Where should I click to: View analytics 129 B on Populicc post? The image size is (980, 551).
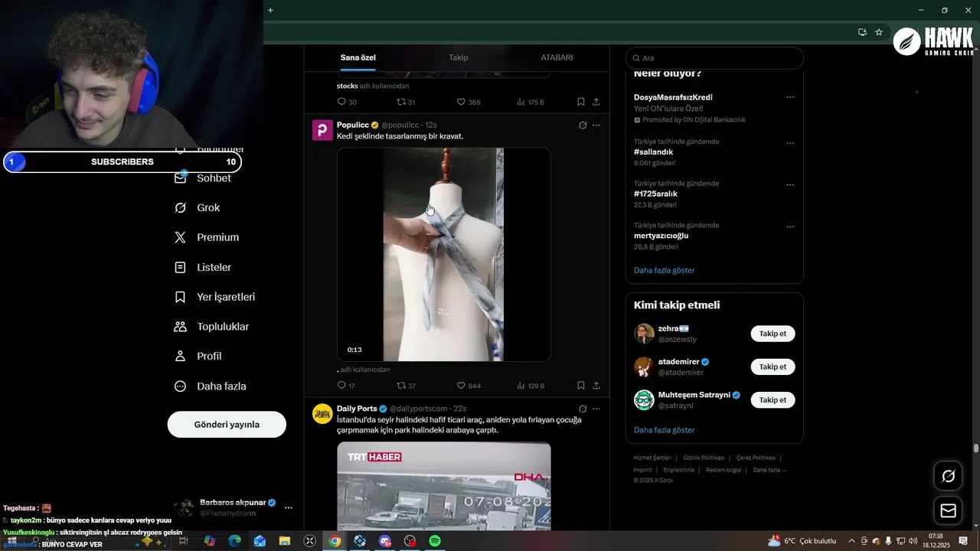[531, 386]
